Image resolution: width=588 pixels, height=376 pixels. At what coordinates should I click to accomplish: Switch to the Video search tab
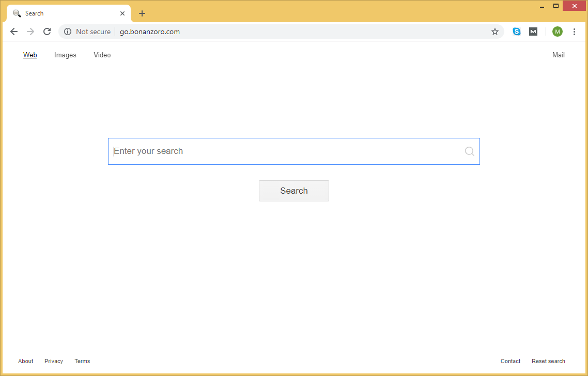point(102,55)
